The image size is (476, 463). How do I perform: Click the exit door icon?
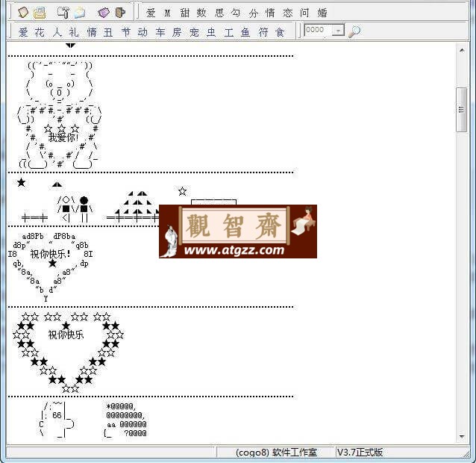click(120, 12)
